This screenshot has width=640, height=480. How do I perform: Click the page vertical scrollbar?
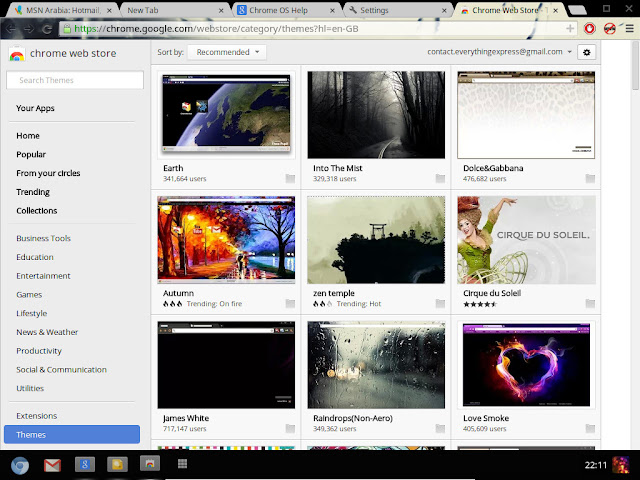pos(636,65)
